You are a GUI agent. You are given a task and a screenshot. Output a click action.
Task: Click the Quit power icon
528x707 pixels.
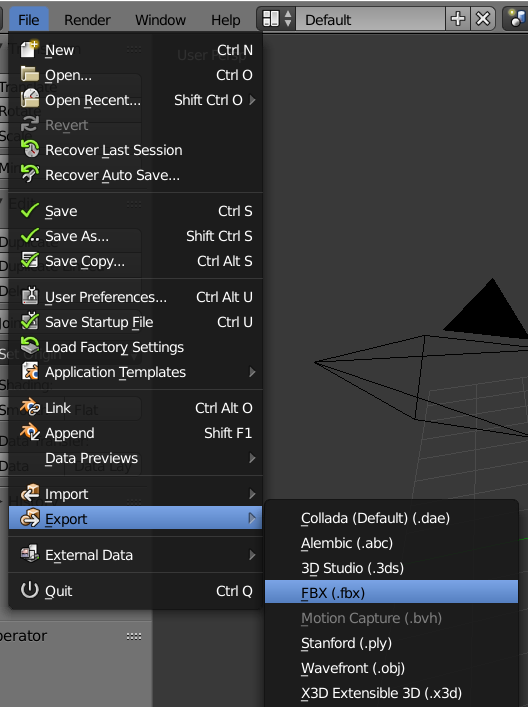(x=30, y=590)
